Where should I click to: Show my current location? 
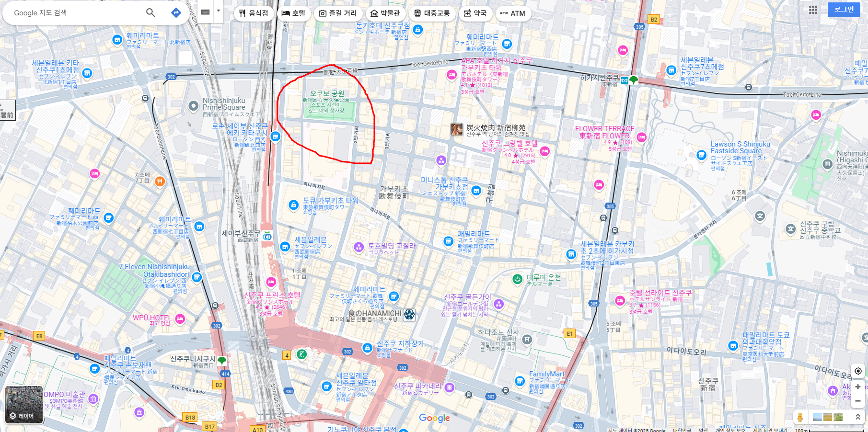coord(858,371)
